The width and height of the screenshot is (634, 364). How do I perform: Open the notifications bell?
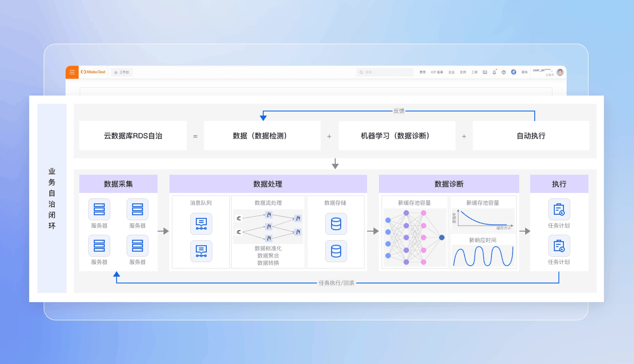pos(494,72)
